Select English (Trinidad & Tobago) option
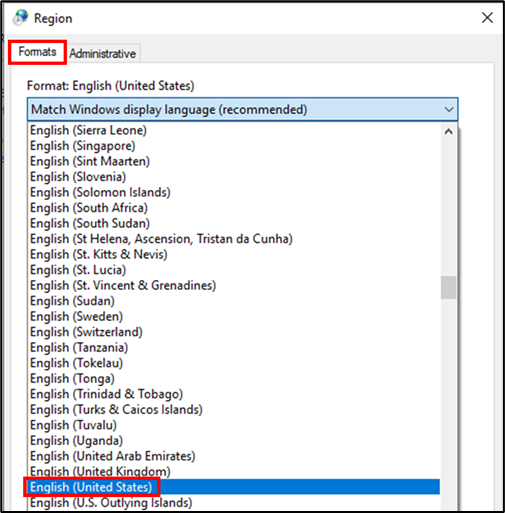This screenshot has width=505, height=513. (x=234, y=394)
